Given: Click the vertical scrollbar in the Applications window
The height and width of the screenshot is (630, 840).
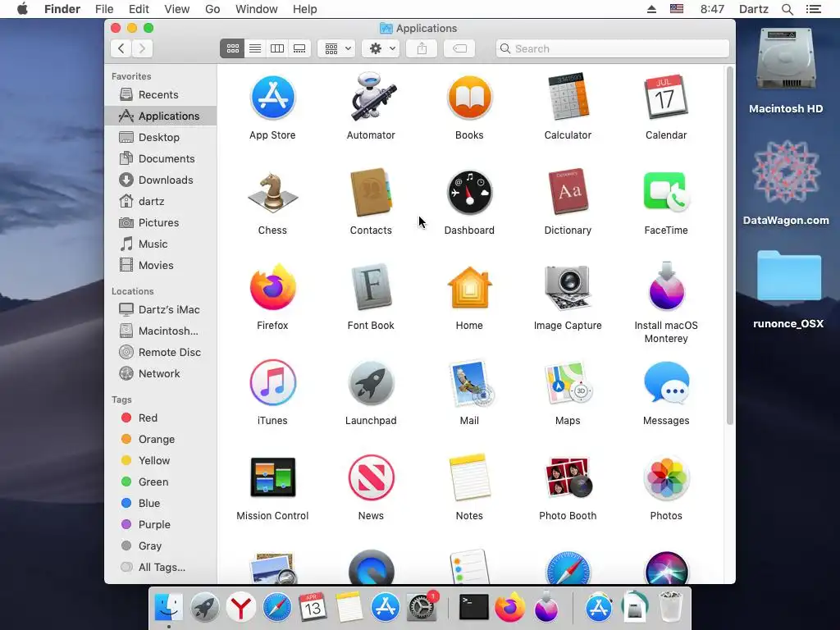Looking at the screenshot, I should tap(729, 246).
